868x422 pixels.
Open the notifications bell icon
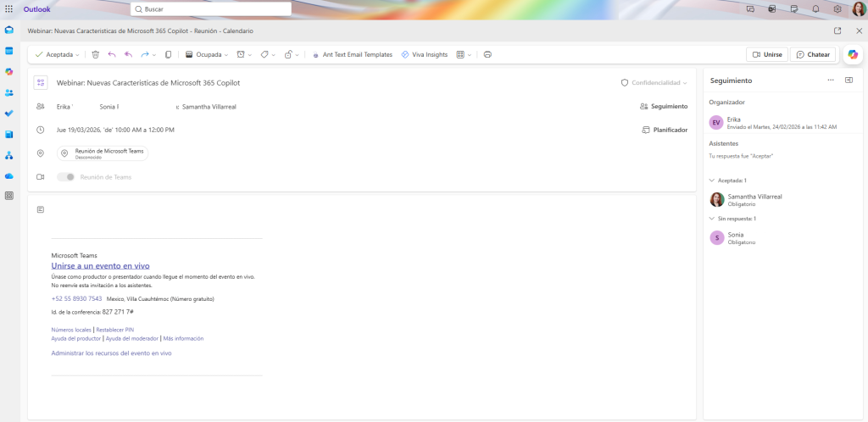[x=815, y=8]
